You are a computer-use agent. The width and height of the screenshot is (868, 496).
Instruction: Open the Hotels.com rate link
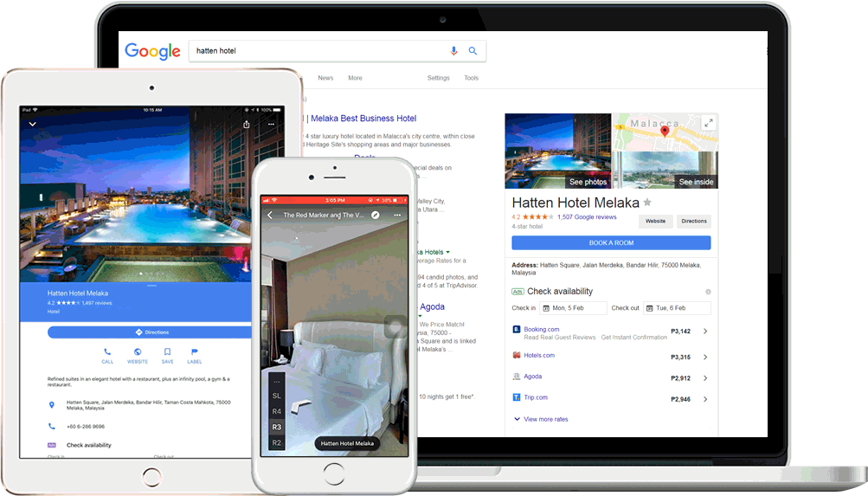point(539,356)
